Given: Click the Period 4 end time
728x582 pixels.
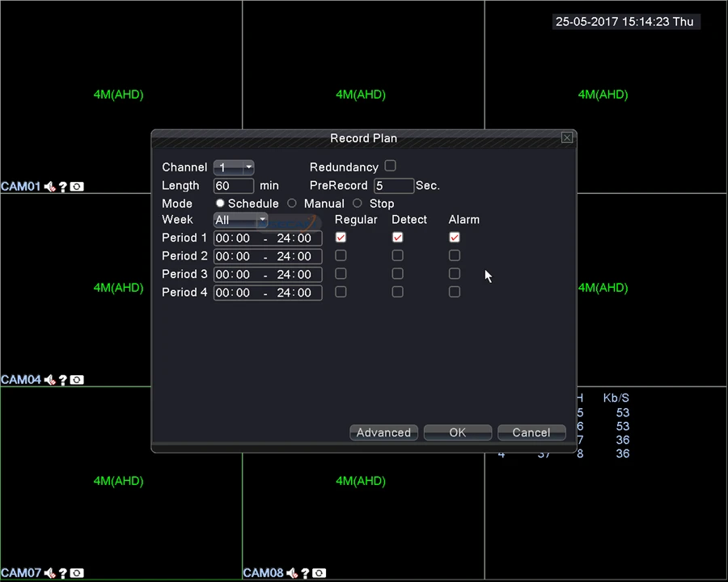Looking at the screenshot, I should 294,293.
